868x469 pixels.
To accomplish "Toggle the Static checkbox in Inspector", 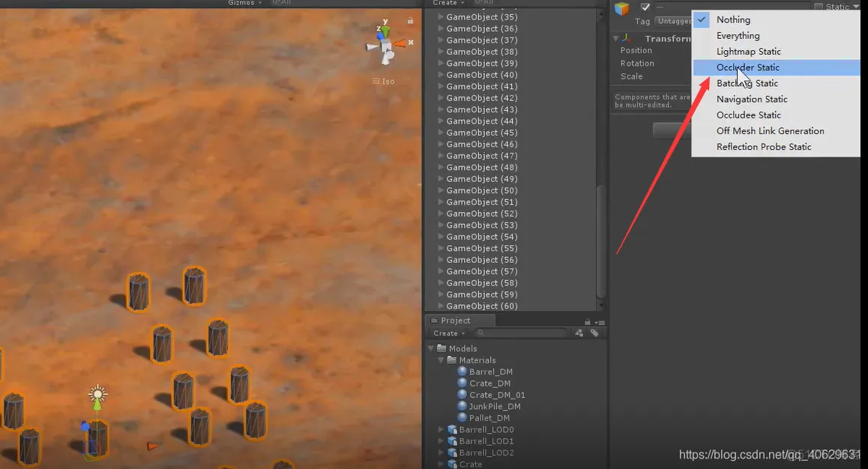I will pyautogui.click(x=819, y=7).
